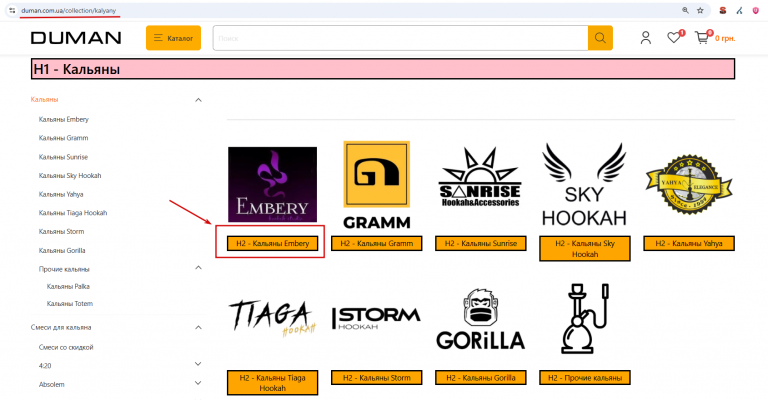Open Смеси со скидкой sidebar link
Viewport: 768px width, 400px height.
(x=66, y=347)
